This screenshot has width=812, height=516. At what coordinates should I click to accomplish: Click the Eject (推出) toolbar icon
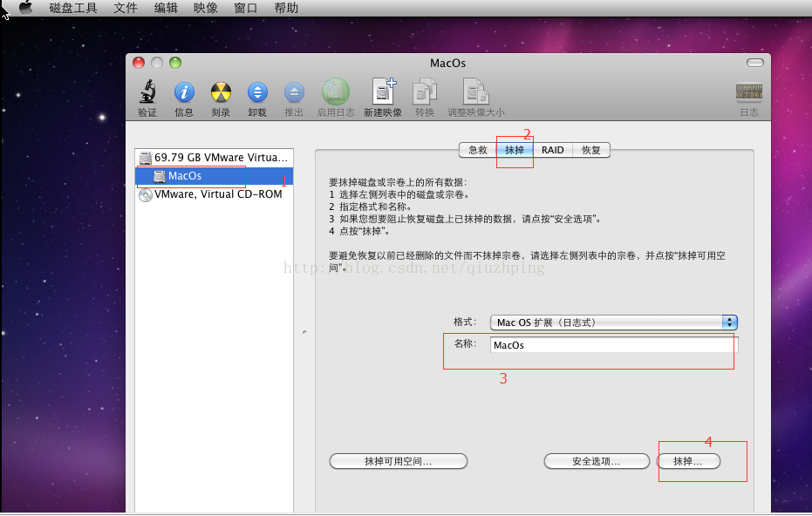[294, 92]
